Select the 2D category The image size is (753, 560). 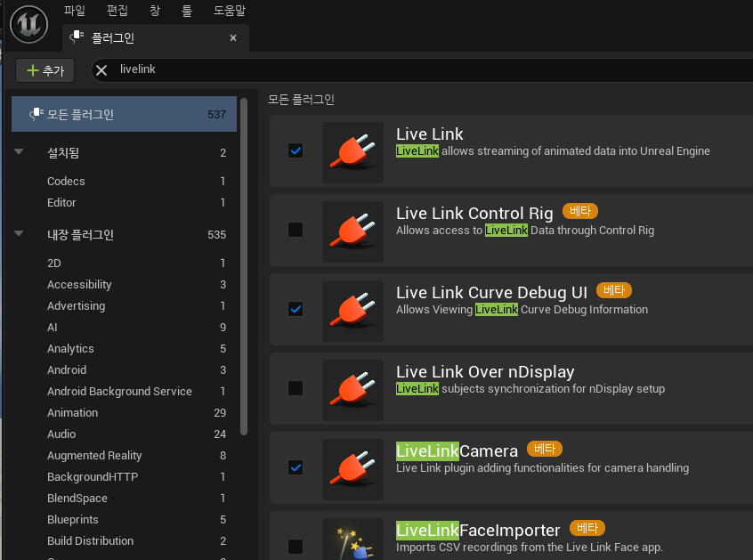[x=124, y=264]
